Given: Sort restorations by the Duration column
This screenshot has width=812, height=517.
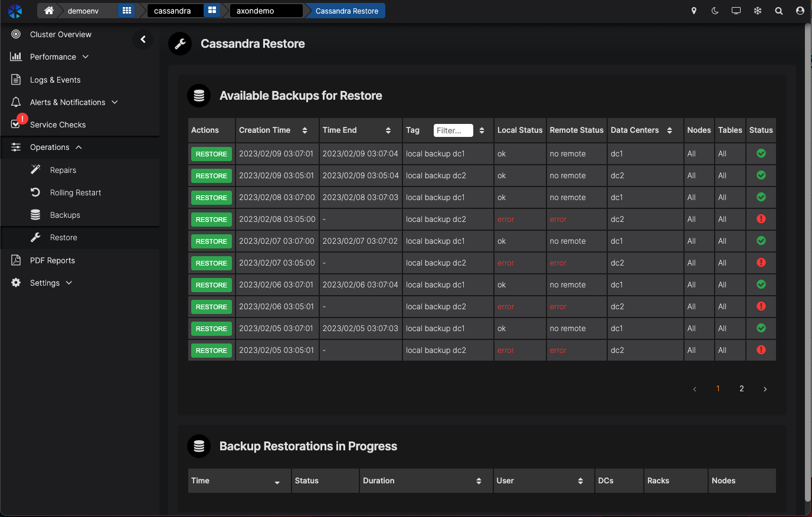Looking at the screenshot, I should (479, 481).
